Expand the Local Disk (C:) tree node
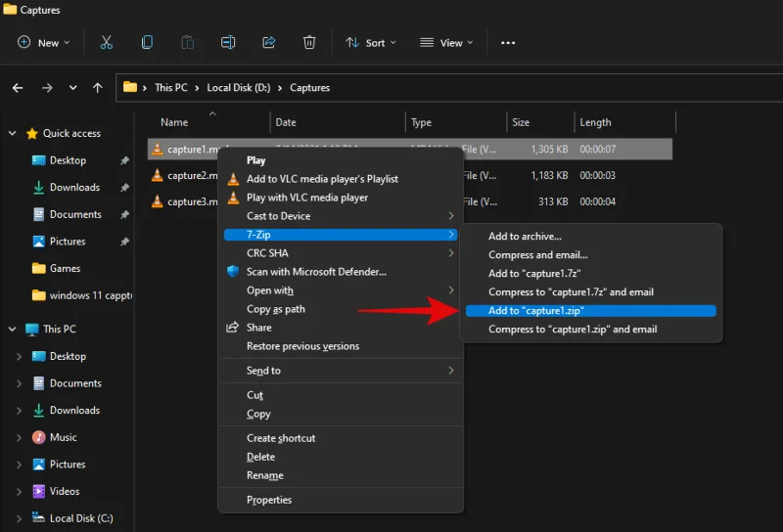The height and width of the screenshot is (532, 783). [x=19, y=518]
